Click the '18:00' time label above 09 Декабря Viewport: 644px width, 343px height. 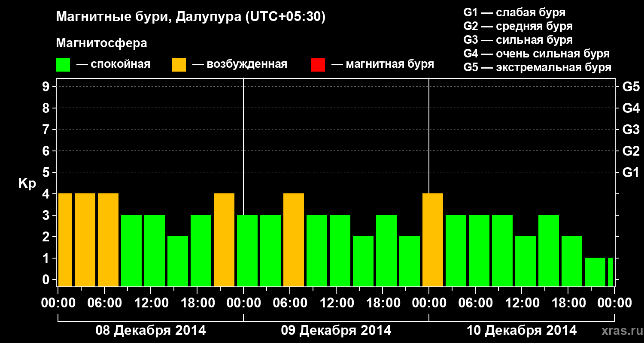383,303
